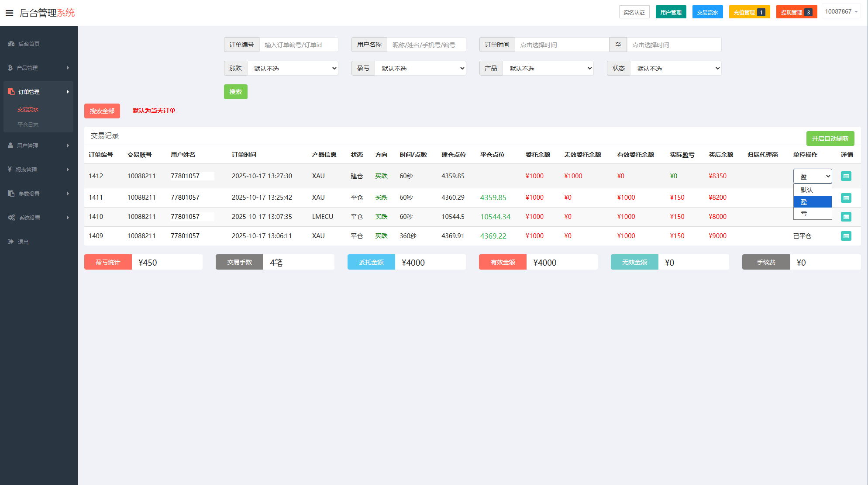
Task: Choose 亏 option in open dropdown
Action: tap(812, 214)
